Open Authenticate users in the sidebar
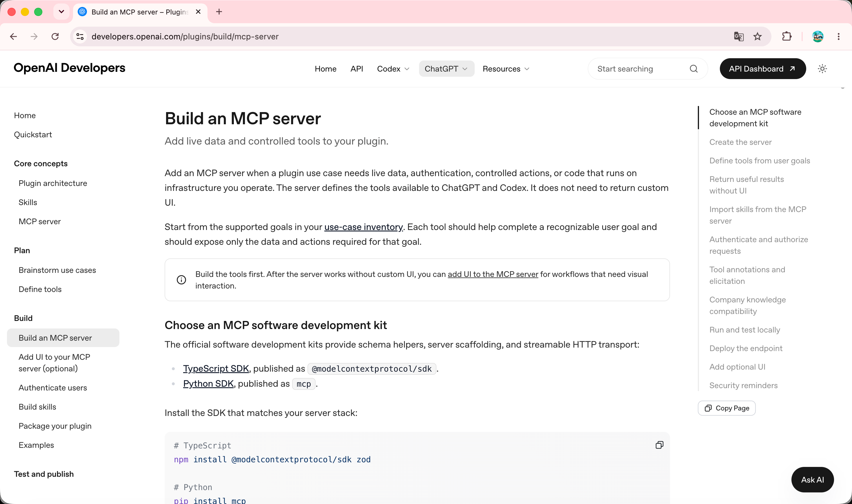This screenshot has width=852, height=504. (53, 388)
